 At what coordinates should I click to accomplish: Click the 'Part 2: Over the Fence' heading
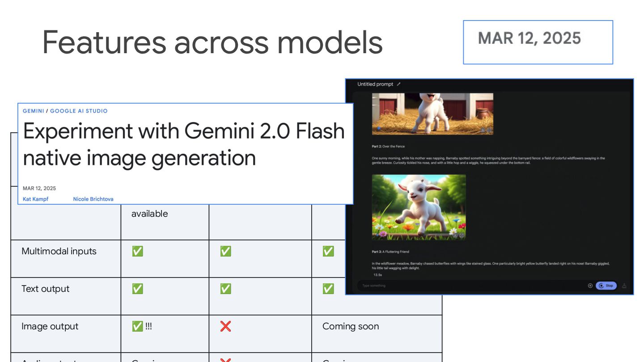pos(388,146)
